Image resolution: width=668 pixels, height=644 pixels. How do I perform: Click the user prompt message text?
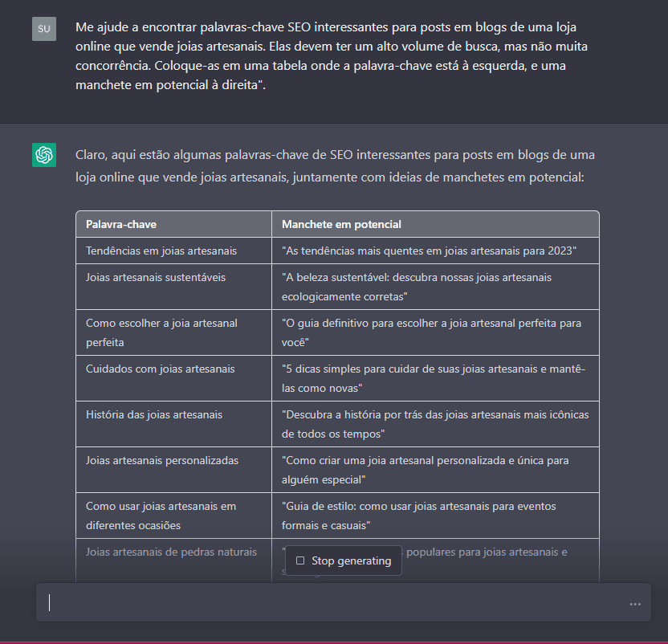click(x=332, y=56)
